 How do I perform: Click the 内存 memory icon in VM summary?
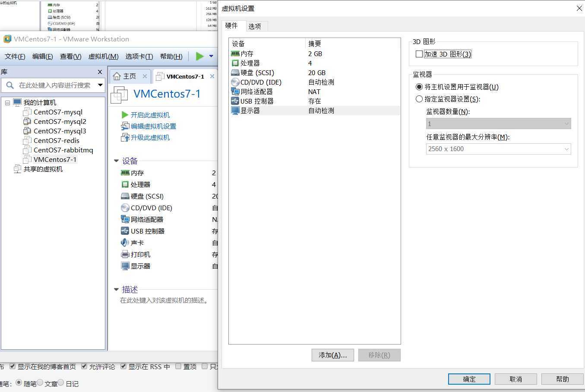tap(125, 173)
